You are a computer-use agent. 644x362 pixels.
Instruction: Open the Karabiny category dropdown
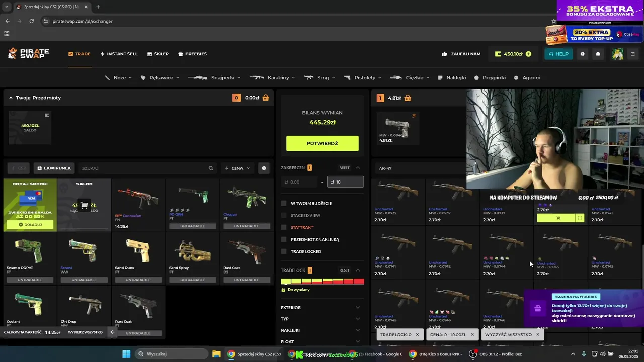click(x=272, y=78)
